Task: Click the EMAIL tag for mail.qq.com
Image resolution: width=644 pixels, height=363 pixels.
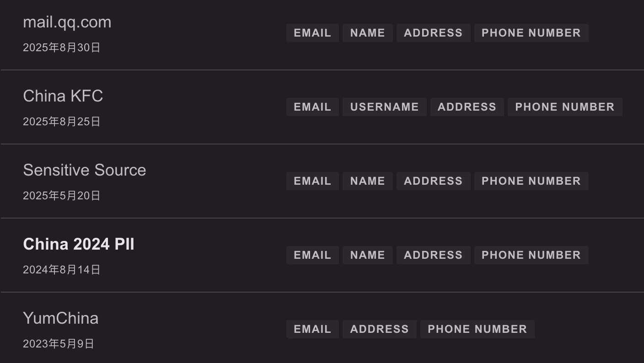Action: pyautogui.click(x=312, y=33)
